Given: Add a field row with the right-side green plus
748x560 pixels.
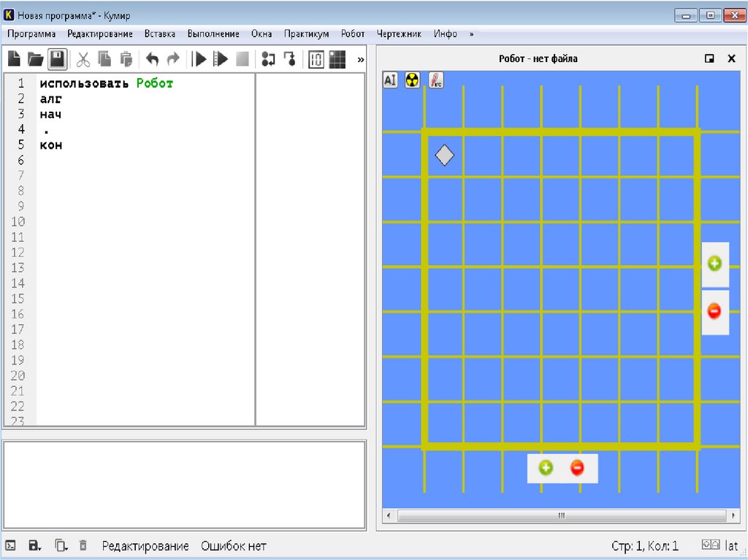Looking at the screenshot, I should click(x=714, y=264).
